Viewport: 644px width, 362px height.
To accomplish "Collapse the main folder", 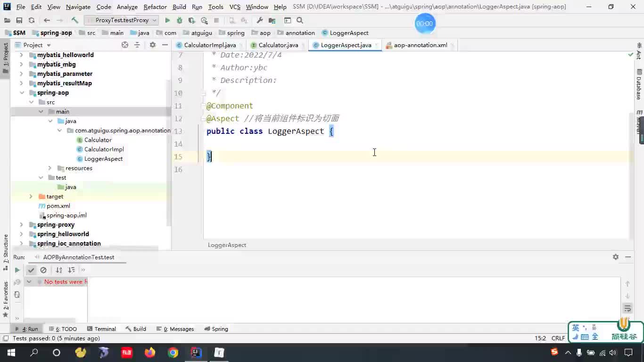I will pyautogui.click(x=41, y=112).
